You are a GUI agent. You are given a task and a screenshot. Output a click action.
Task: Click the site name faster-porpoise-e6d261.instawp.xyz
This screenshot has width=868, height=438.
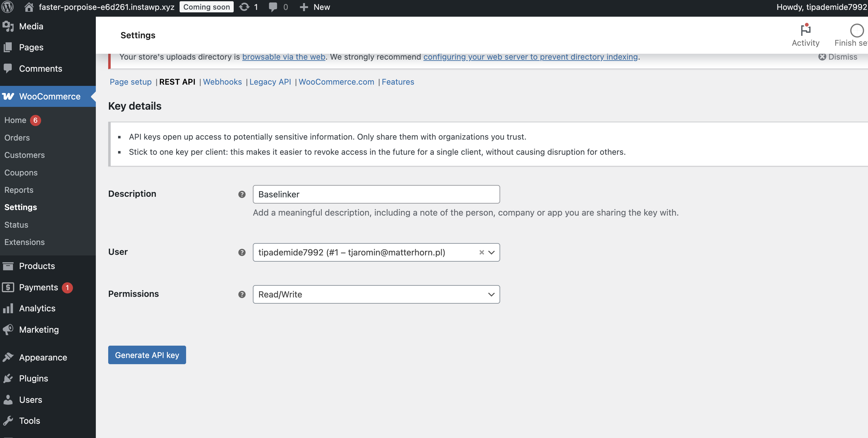click(106, 7)
